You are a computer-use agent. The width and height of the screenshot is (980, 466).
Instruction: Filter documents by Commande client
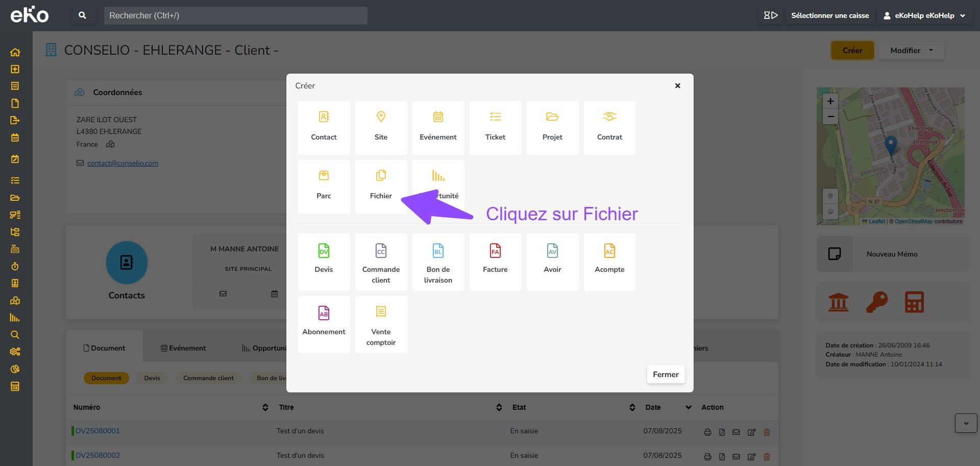208,378
